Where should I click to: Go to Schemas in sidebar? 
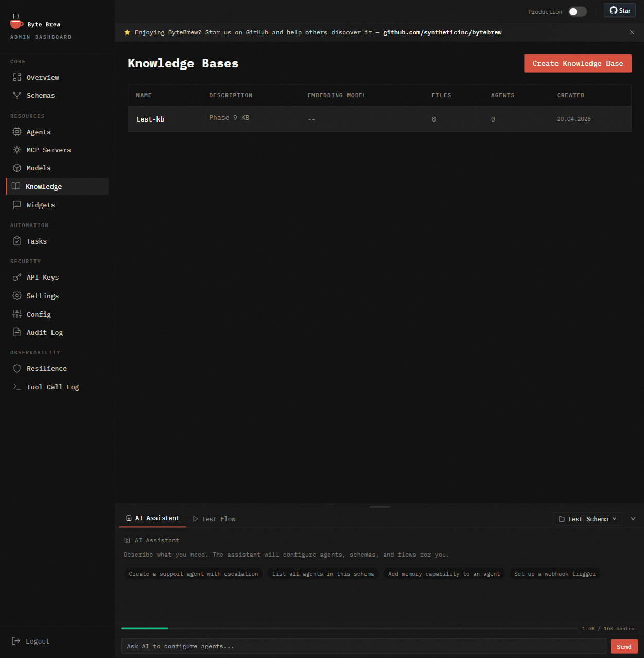(x=57, y=95)
